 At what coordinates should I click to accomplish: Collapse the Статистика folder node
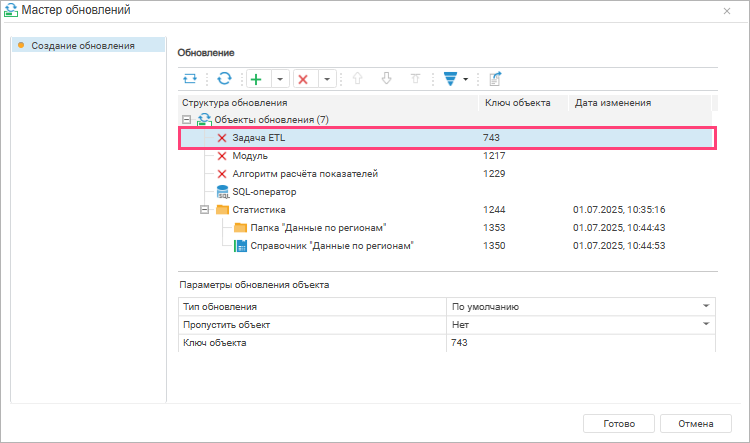click(205, 210)
